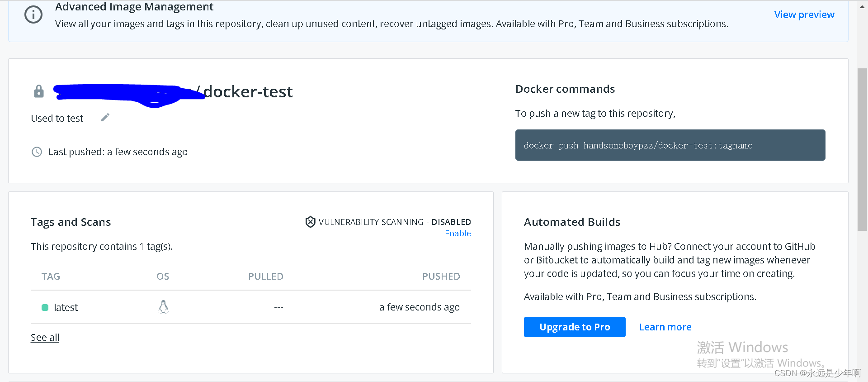Screen dimensions: 868x382
Task: Enable vulnerability scanning
Action: pos(458,234)
